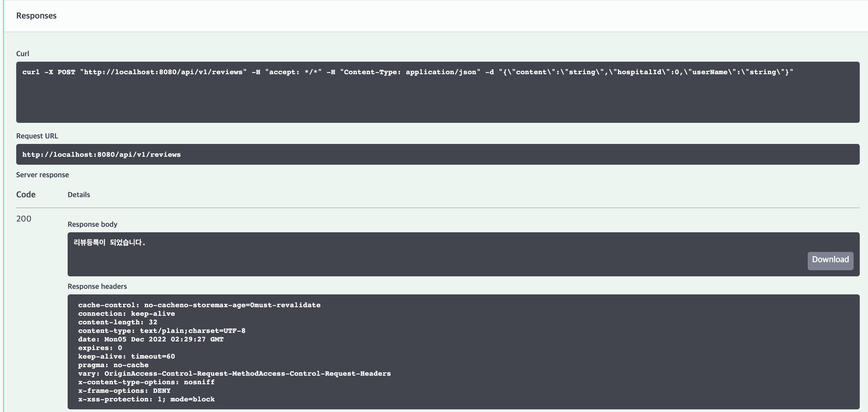Click the Curl label
Image resolution: width=868 pixels, height=412 pixels.
coord(22,54)
